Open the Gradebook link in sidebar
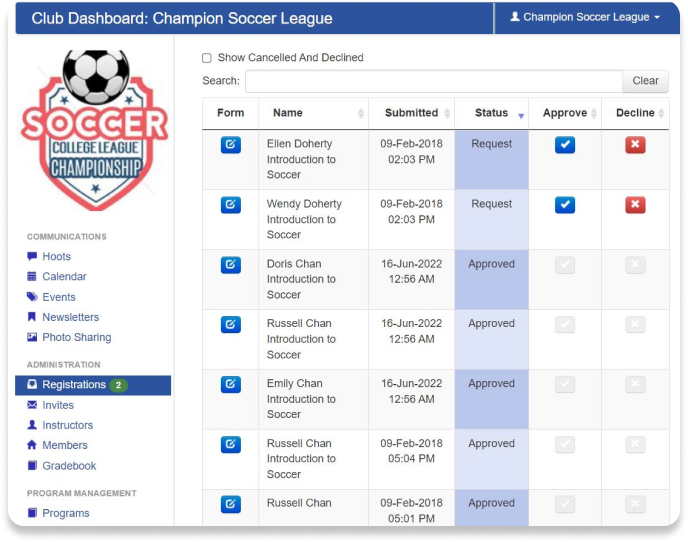688x542 pixels. pyautogui.click(x=69, y=466)
